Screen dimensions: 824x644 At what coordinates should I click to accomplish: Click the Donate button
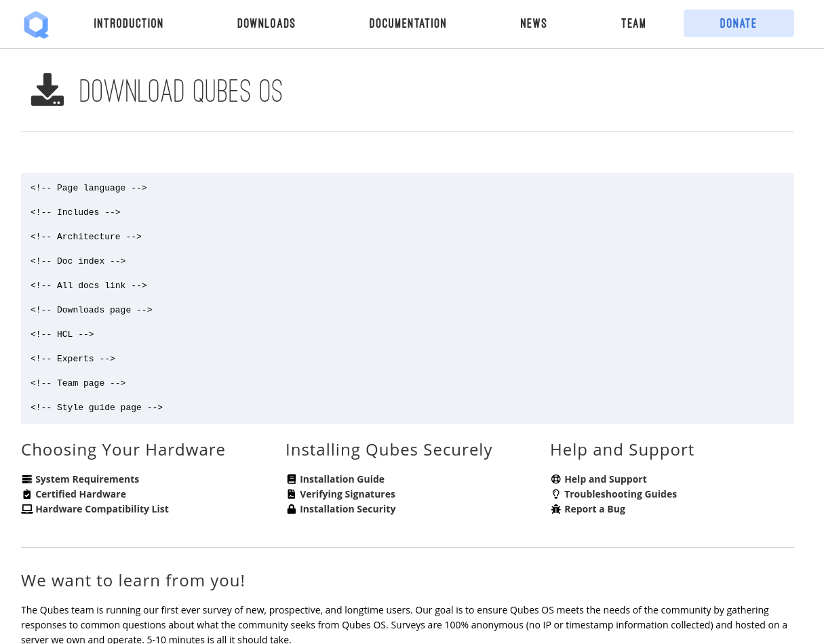(739, 24)
